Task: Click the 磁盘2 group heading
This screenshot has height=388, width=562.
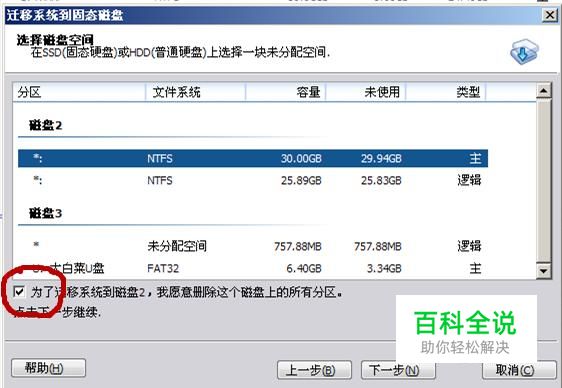Action: [46, 125]
